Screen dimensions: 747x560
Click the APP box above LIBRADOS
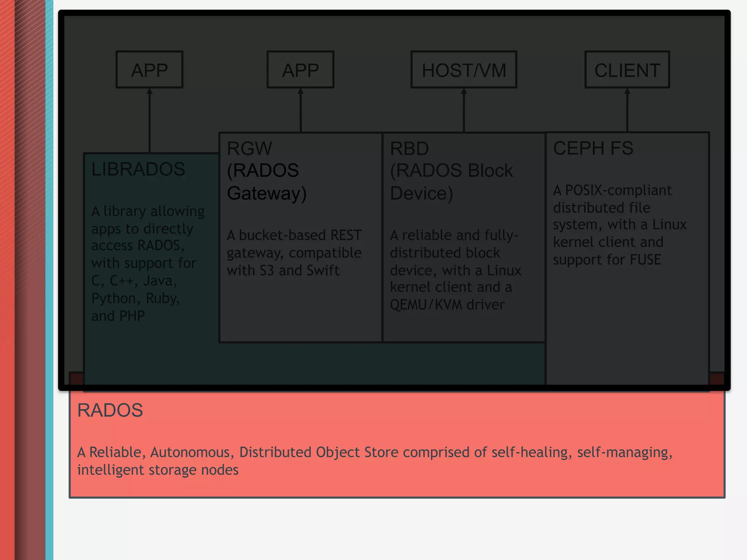(x=150, y=70)
